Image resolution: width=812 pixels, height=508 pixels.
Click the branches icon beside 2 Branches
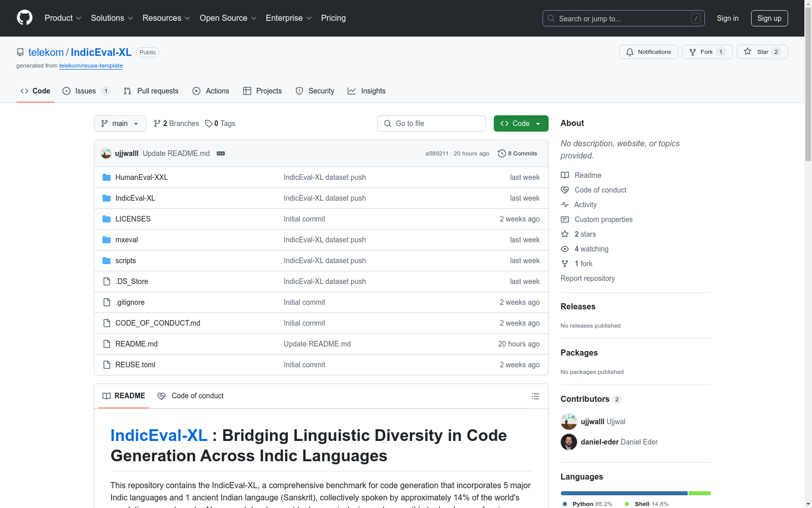(x=157, y=123)
